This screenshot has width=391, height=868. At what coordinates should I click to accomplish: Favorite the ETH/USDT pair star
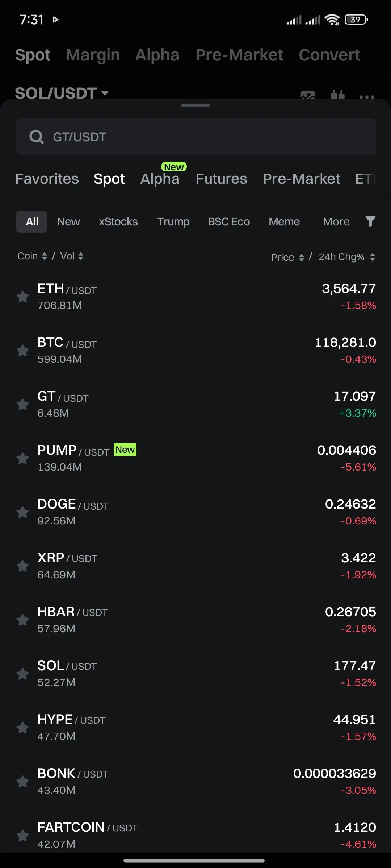point(22,297)
